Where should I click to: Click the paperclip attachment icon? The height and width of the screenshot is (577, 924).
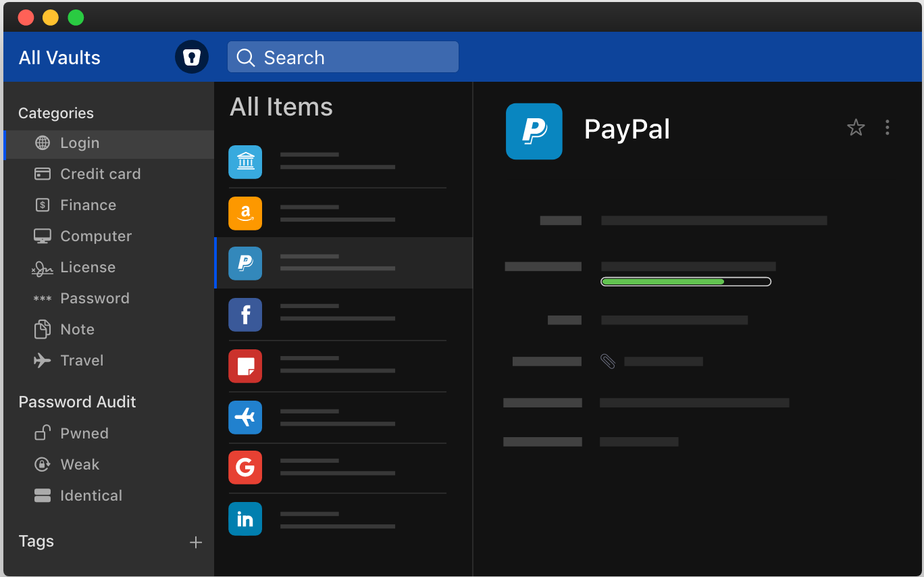coord(608,361)
